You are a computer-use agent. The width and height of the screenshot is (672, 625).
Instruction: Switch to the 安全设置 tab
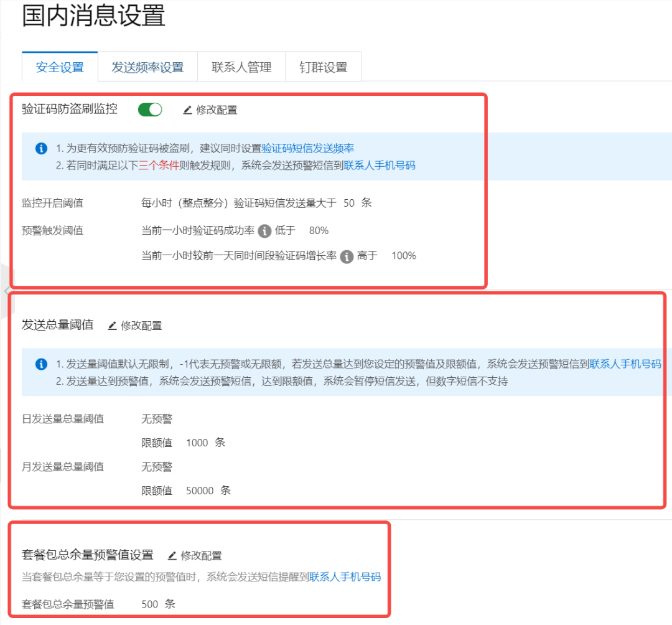(60, 67)
